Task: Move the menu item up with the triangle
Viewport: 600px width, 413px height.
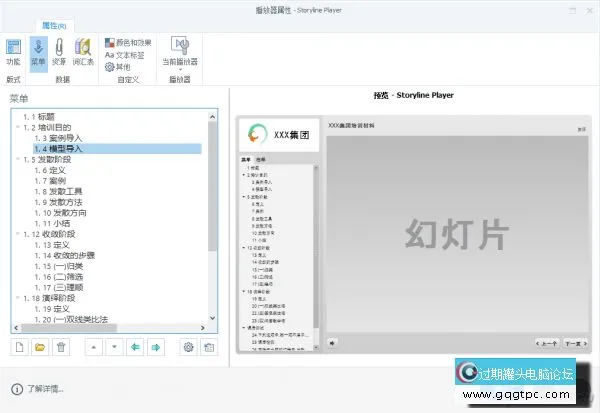Action: (94, 347)
